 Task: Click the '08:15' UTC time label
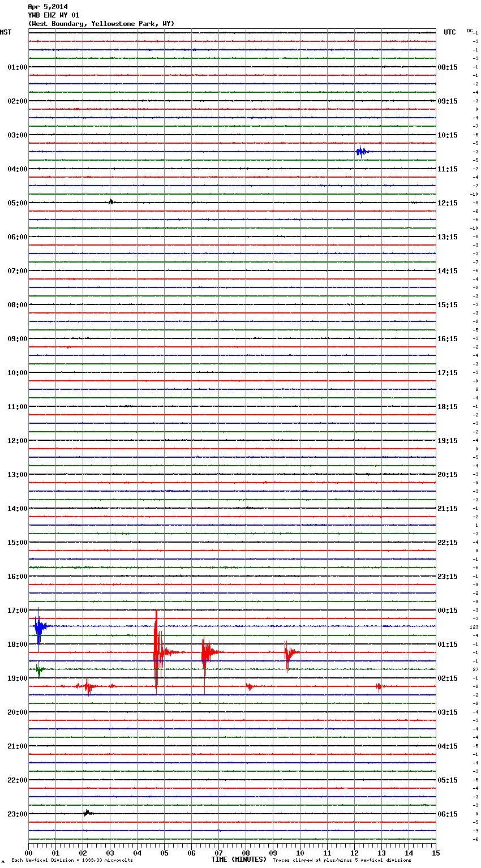pos(448,67)
